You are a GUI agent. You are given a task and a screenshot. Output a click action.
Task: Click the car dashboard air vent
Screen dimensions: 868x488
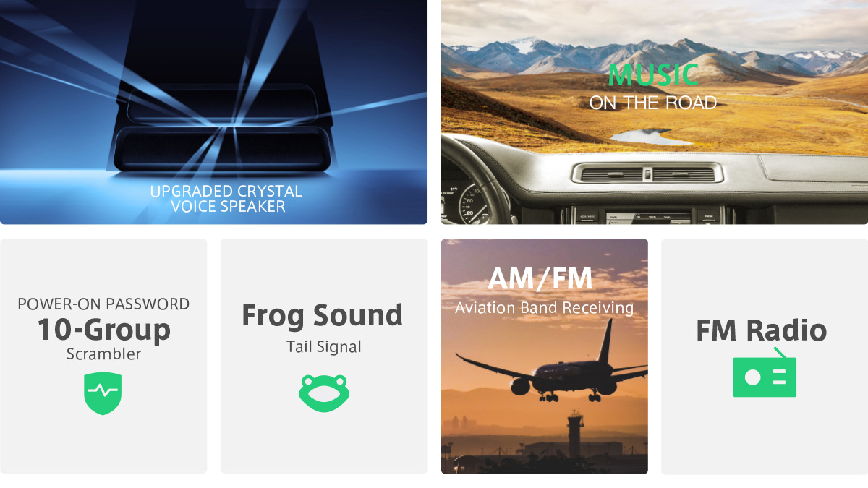point(647,174)
